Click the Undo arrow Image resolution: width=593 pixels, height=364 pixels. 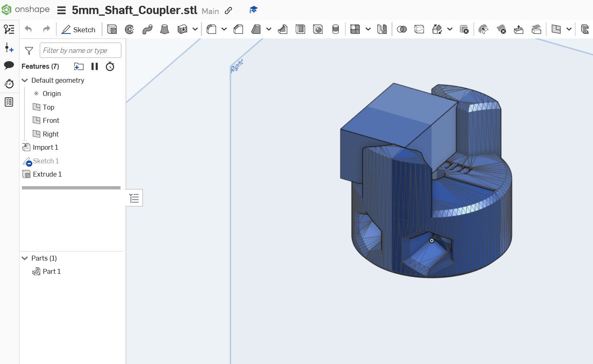[28, 29]
